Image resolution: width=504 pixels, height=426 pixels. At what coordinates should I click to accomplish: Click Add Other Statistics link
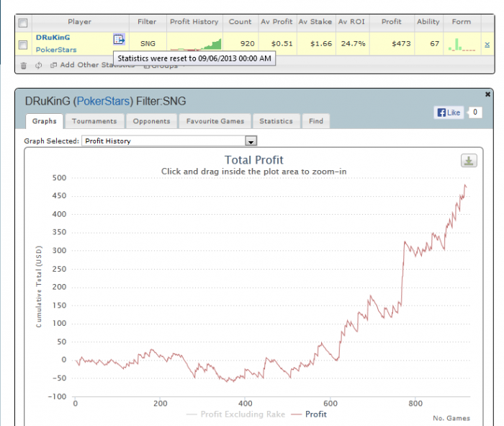(92, 65)
